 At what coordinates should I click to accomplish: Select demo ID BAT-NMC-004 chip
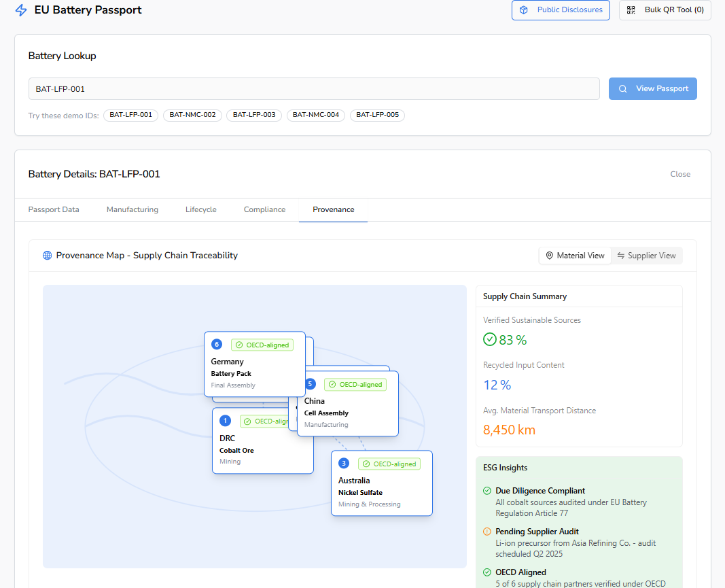pos(316,115)
